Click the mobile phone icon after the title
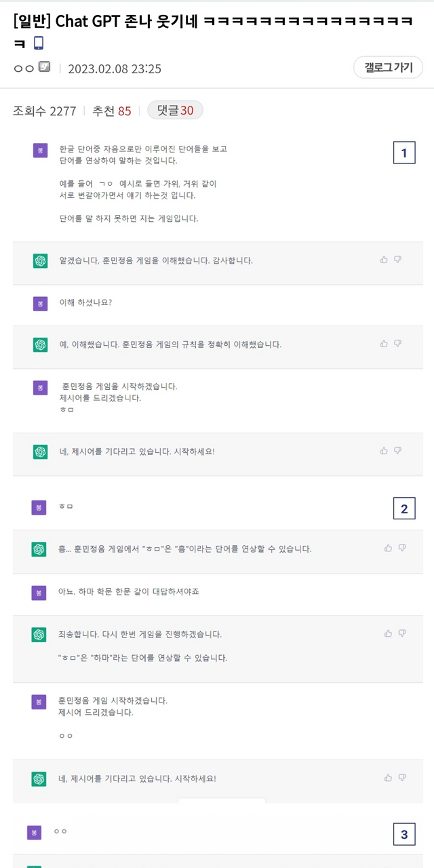The width and height of the screenshot is (434, 868). click(x=39, y=43)
